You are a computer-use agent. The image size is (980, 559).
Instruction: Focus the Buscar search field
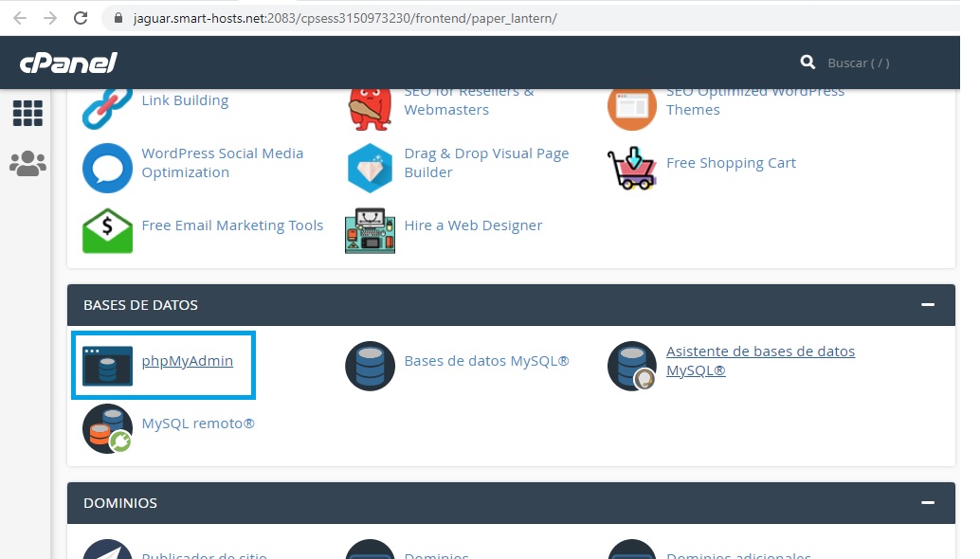click(859, 63)
